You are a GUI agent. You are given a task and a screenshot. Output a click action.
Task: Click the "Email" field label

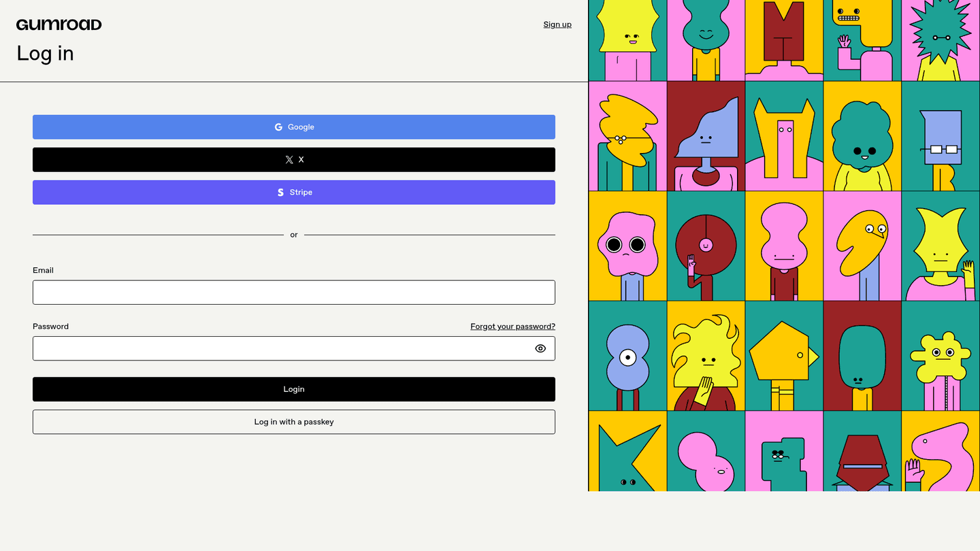[43, 270]
